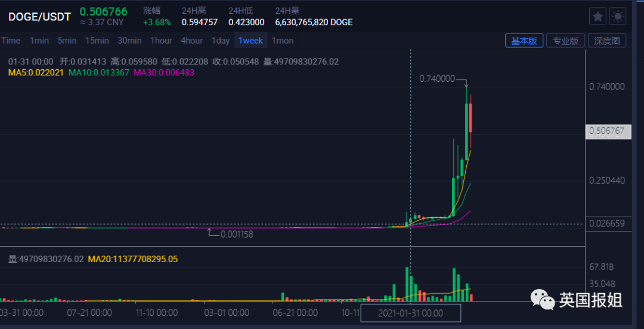The height and width of the screenshot is (329, 644).
Task: Add DOGE/USDT to favorites with star icon
Action: (597, 17)
